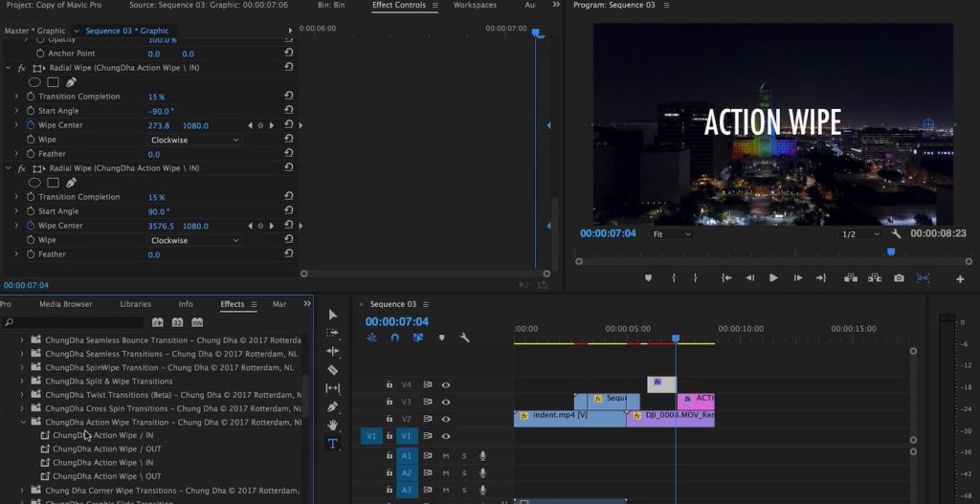Play the sequence in Program monitor

pyautogui.click(x=773, y=278)
